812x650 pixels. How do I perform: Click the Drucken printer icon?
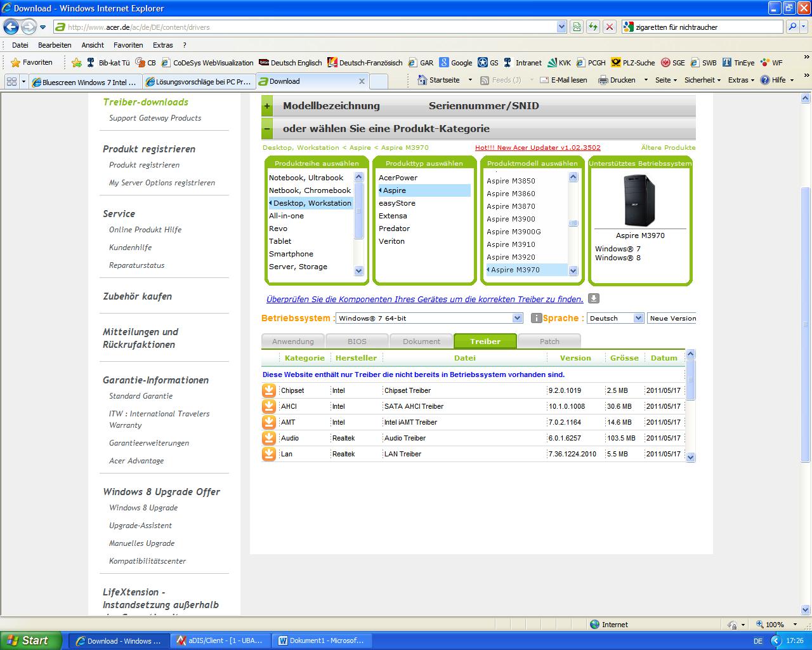point(603,80)
